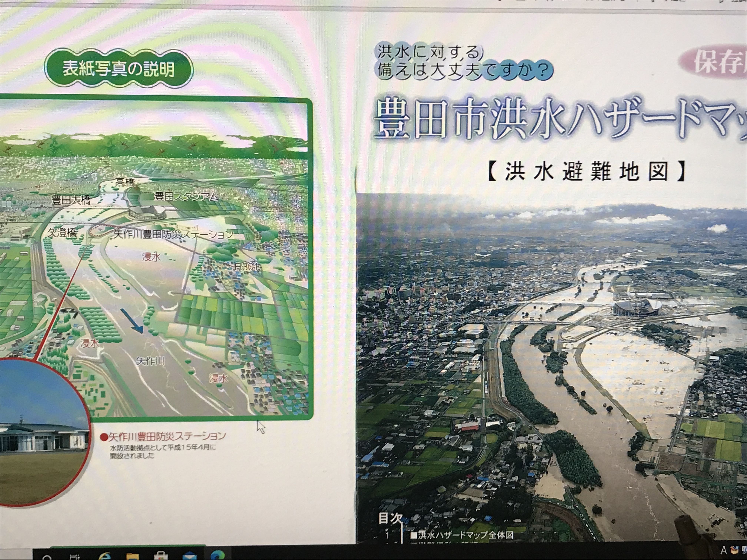Click the 'R301' road label
The width and height of the screenshot is (747, 560).
(247, 267)
